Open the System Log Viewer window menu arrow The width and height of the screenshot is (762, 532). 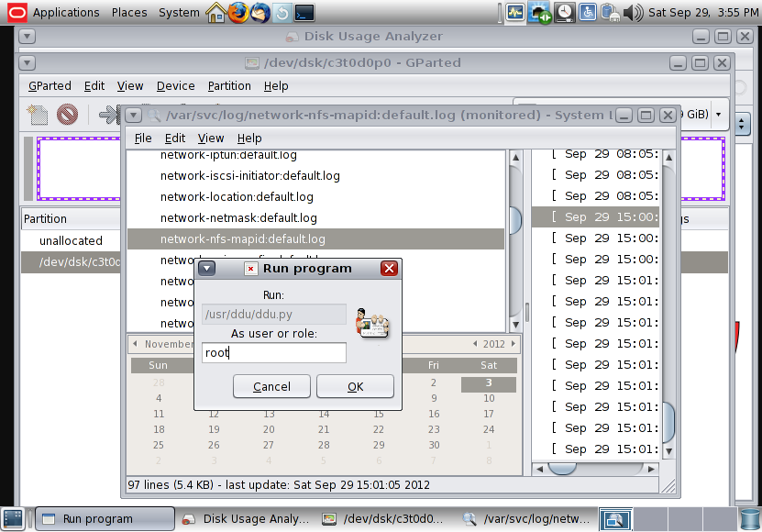coord(133,116)
